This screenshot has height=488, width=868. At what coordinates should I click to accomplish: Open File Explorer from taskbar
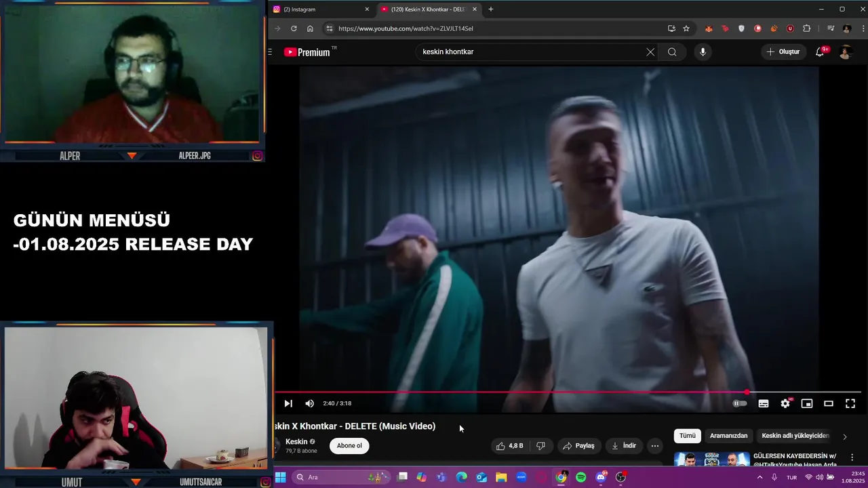point(501,477)
